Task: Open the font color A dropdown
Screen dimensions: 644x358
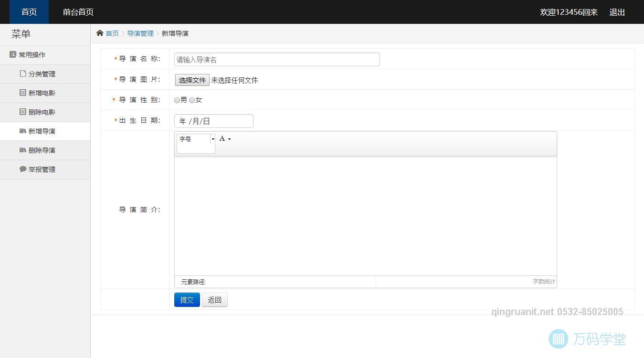Action: 224,138
